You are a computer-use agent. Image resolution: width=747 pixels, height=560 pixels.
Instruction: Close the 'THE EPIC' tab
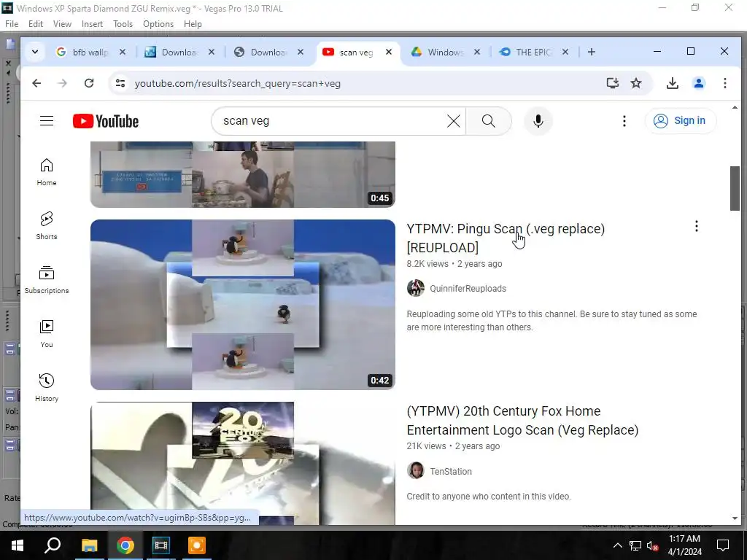point(565,52)
